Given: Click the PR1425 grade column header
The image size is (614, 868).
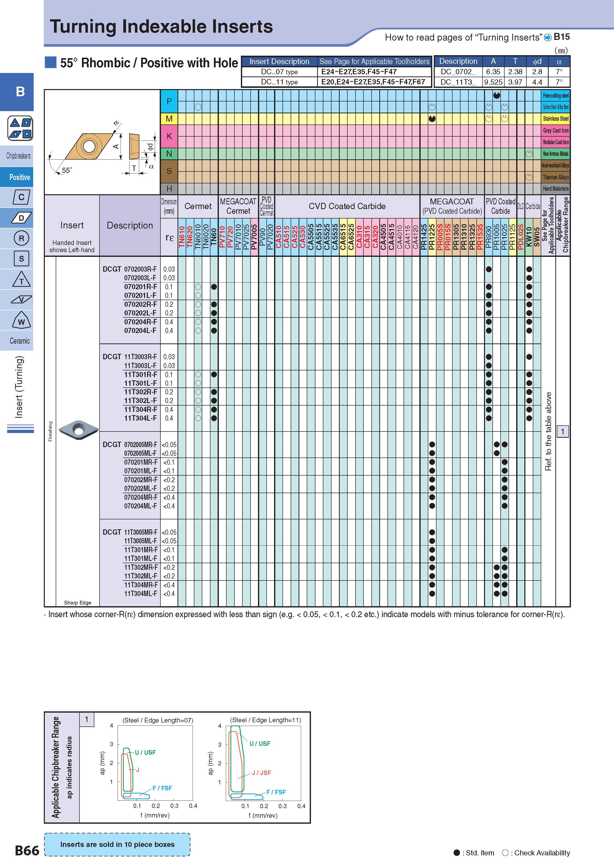Looking at the screenshot, I should tap(424, 237).
